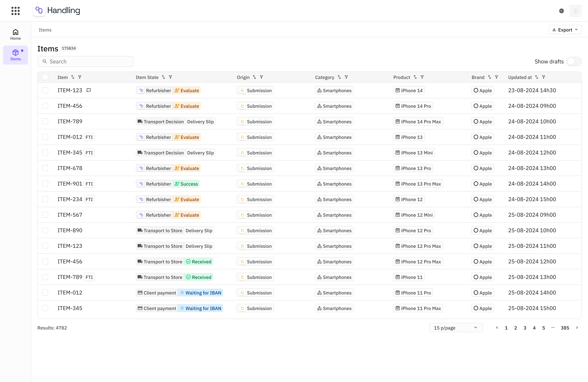The width and height of the screenshot is (588, 382).
Task: Open the 15 p/page page size dropdown
Action: coord(456,328)
